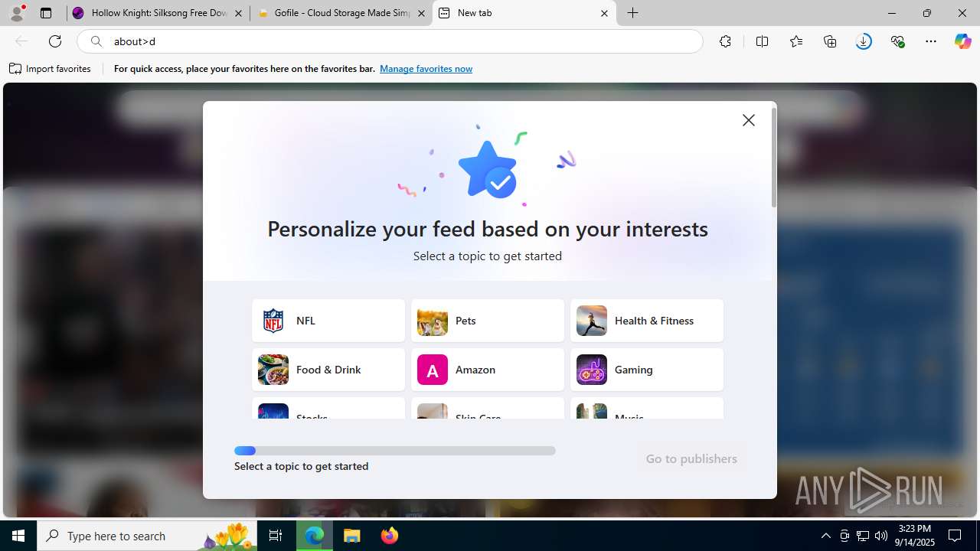Select the Amazon topic
The image size is (980, 551).
click(x=488, y=370)
